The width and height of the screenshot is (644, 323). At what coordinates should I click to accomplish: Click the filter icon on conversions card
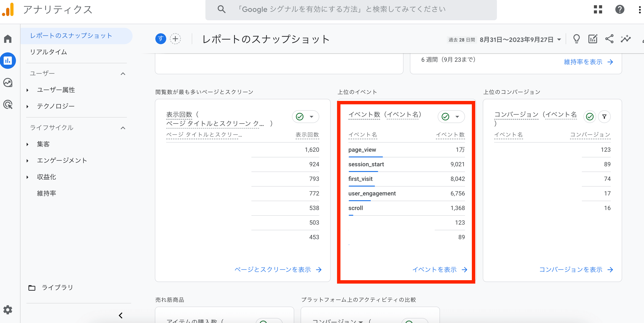(x=604, y=116)
